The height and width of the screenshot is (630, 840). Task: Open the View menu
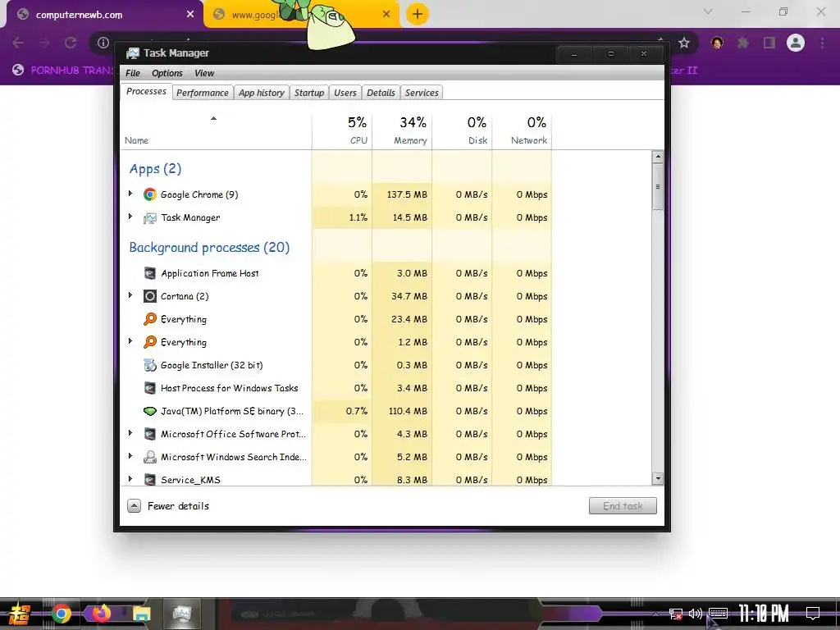pos(204,73)
